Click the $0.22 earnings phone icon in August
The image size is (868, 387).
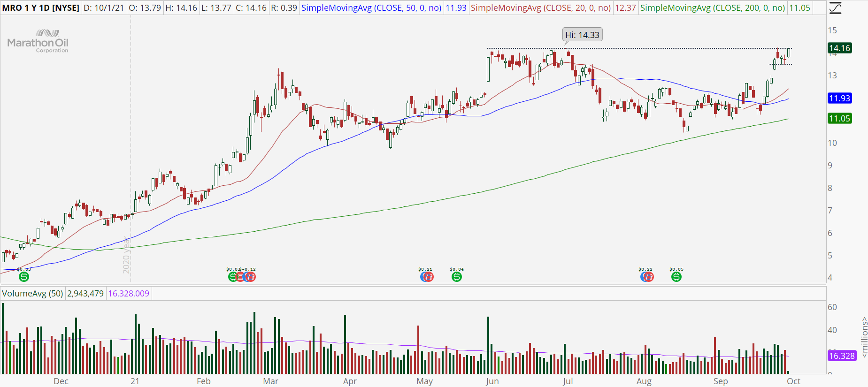[648, 277]
